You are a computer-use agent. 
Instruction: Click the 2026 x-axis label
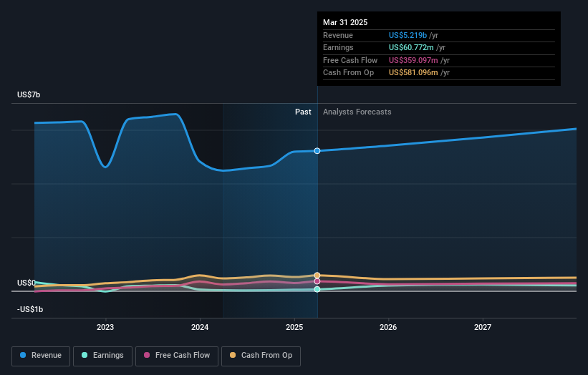click(388, 328)
